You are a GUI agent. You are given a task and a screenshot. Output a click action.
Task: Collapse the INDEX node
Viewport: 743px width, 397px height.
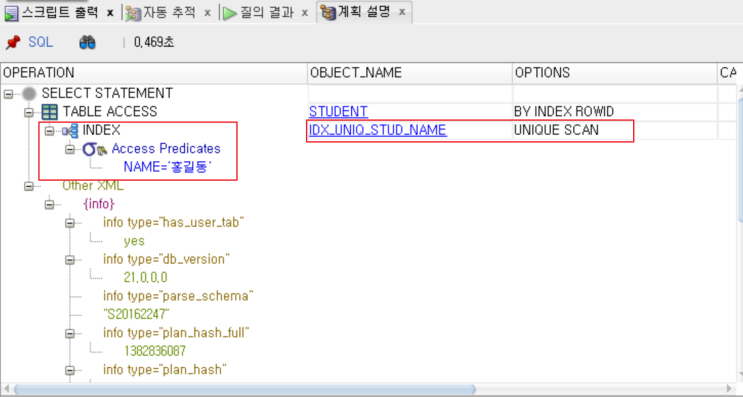click(x=49, y=131)
